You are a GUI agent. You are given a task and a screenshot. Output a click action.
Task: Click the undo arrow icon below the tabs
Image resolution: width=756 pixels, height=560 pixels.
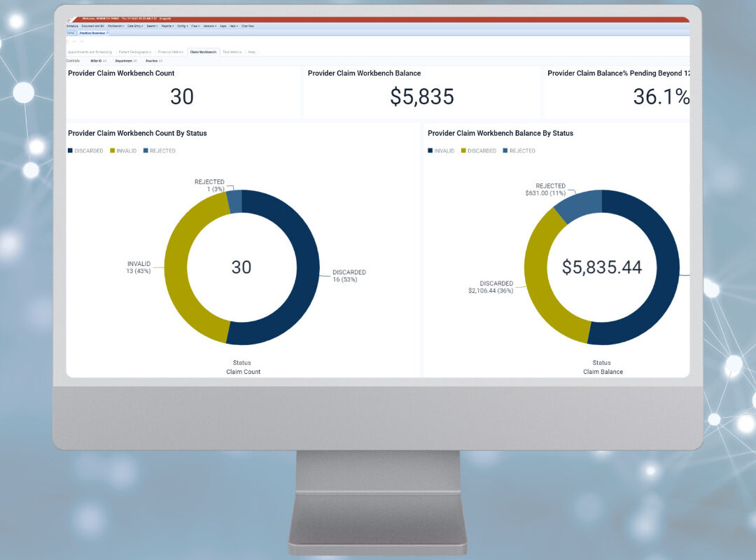75,41
